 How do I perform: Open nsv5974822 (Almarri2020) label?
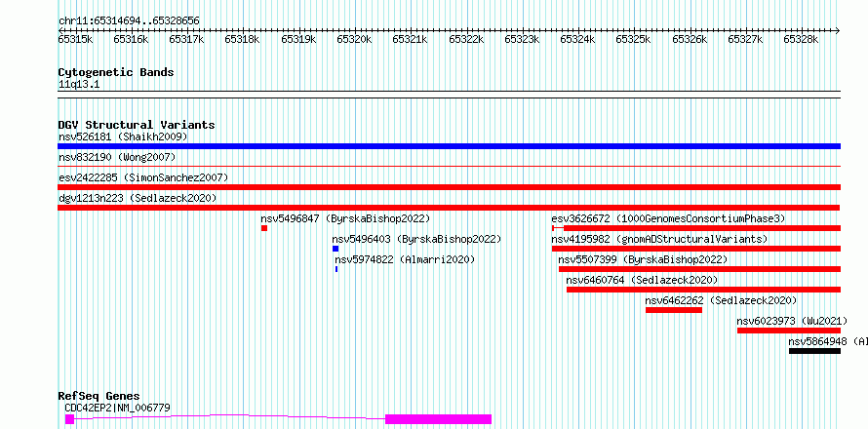coord(405,259)
